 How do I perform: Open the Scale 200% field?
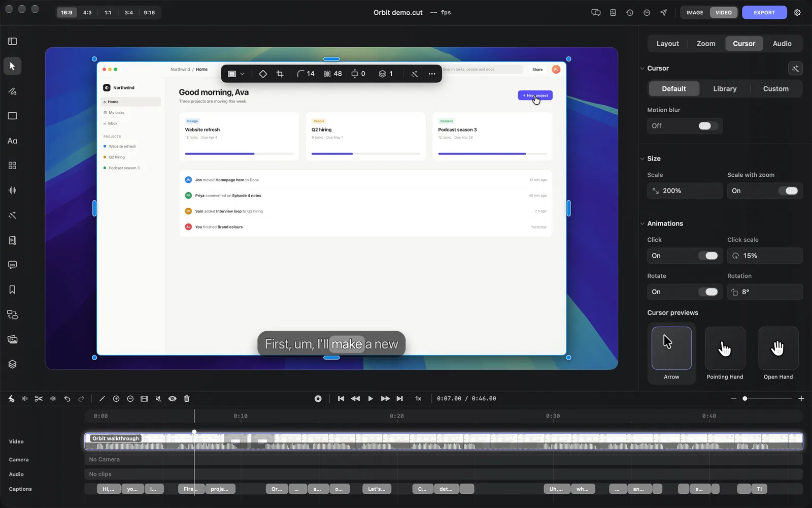pos(685,191)
